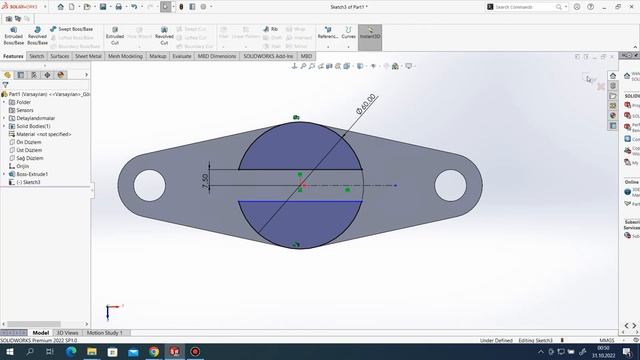Click the Print icon
640x360 pixels.
click(x=118, y=7)
